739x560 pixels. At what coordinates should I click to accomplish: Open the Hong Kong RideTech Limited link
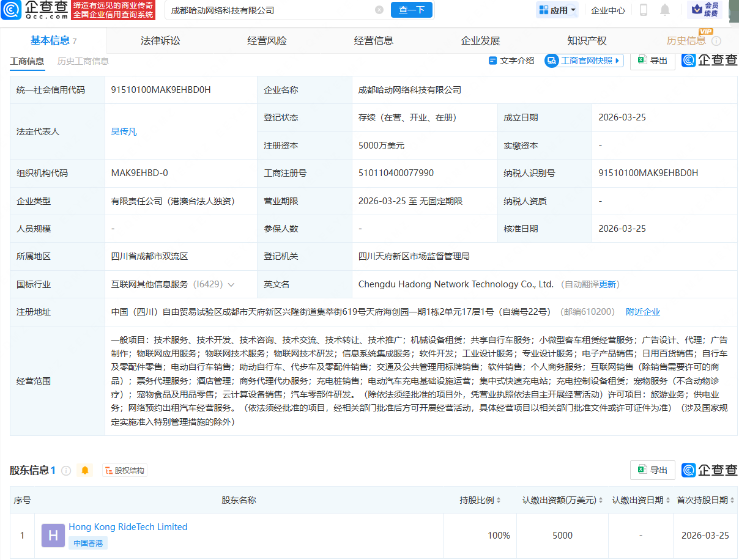pos(128,527)
